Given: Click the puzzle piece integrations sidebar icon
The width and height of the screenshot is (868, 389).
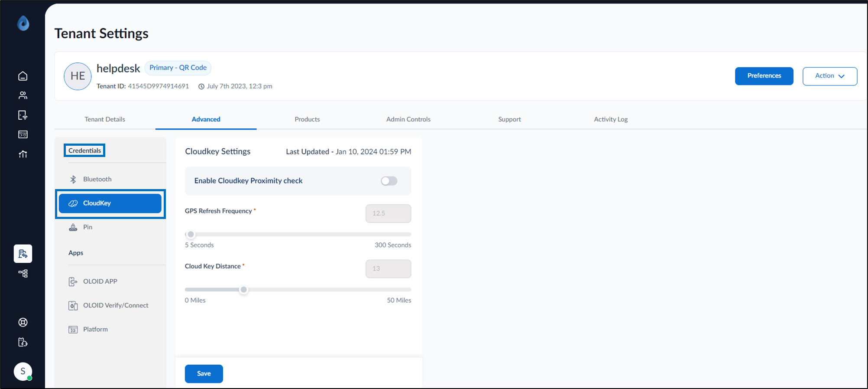Looking at the screenshot, I should [x=23, y=342].
